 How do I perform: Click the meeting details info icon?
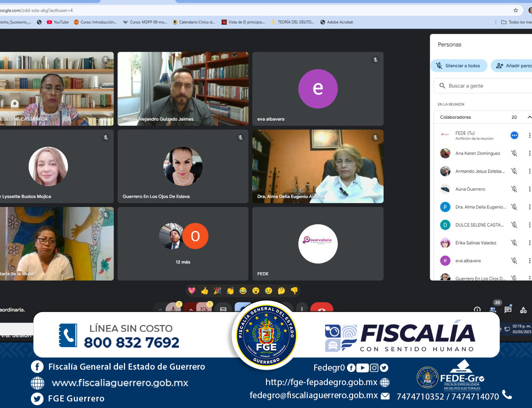[x=477, y=309]
